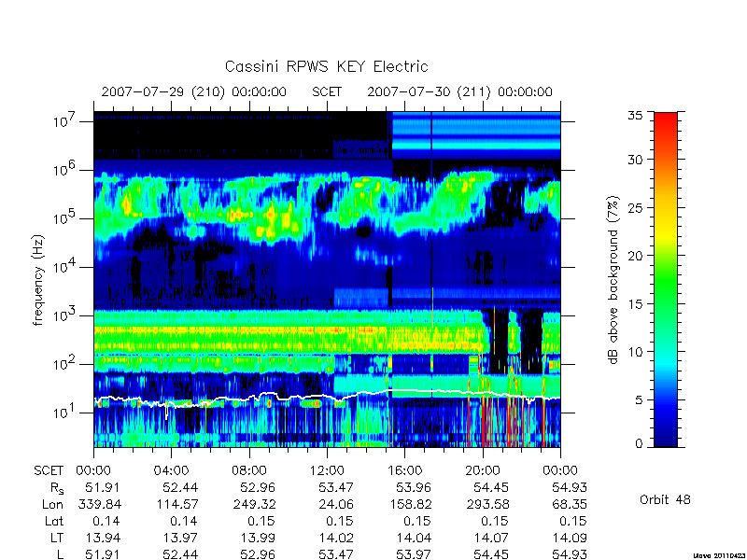Click the Lon value 158.82

[x=409, y=504]
